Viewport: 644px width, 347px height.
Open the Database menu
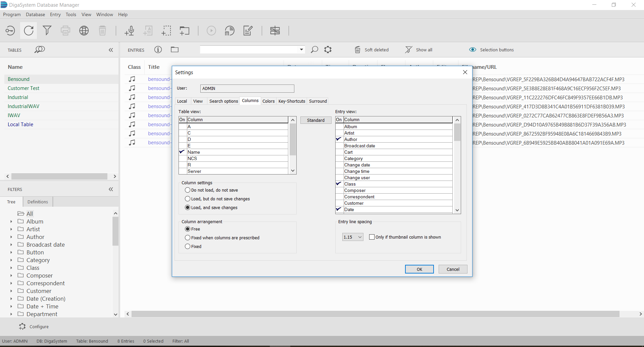click(35, 14)
